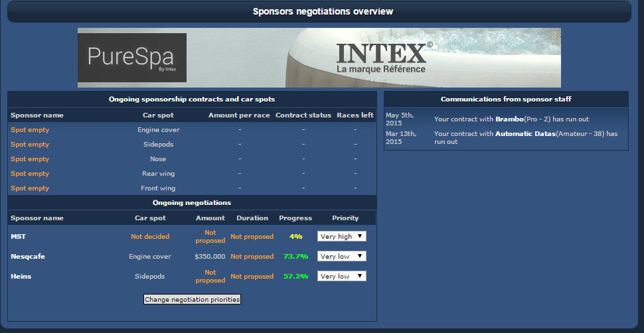Open the Nesqcafe sponsor link

28,257
